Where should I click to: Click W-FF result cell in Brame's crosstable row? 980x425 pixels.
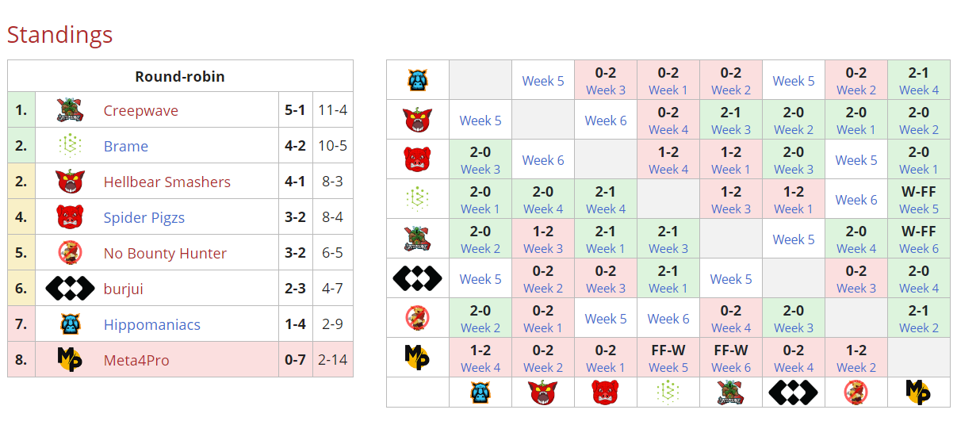point(919,192)
